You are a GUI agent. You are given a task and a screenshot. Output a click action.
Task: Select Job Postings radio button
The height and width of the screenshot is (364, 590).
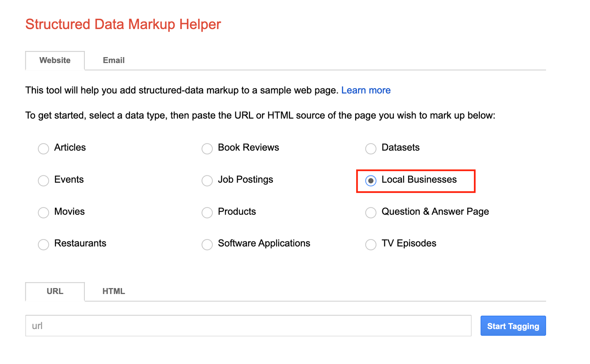point(207,181)
